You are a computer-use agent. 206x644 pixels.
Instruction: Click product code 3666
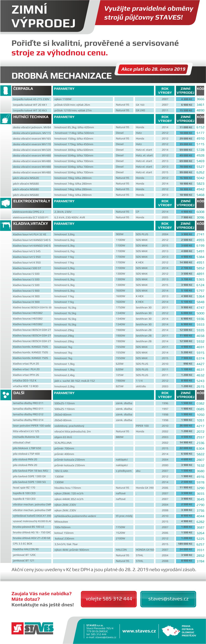pos(200,99)
